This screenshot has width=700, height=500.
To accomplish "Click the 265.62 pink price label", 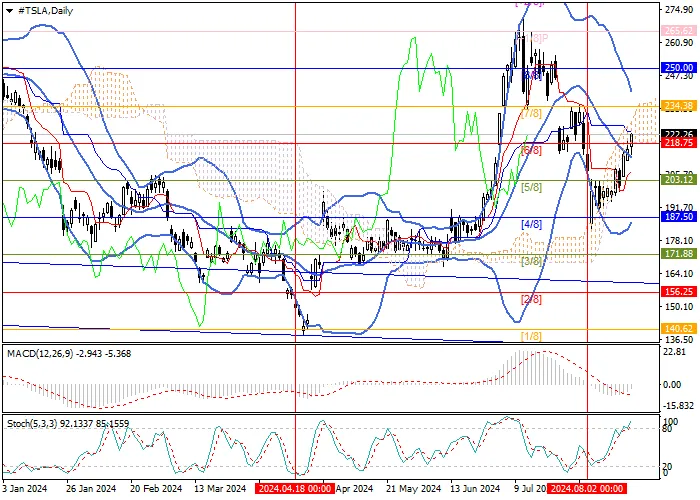I will click(x=679, y=31).
